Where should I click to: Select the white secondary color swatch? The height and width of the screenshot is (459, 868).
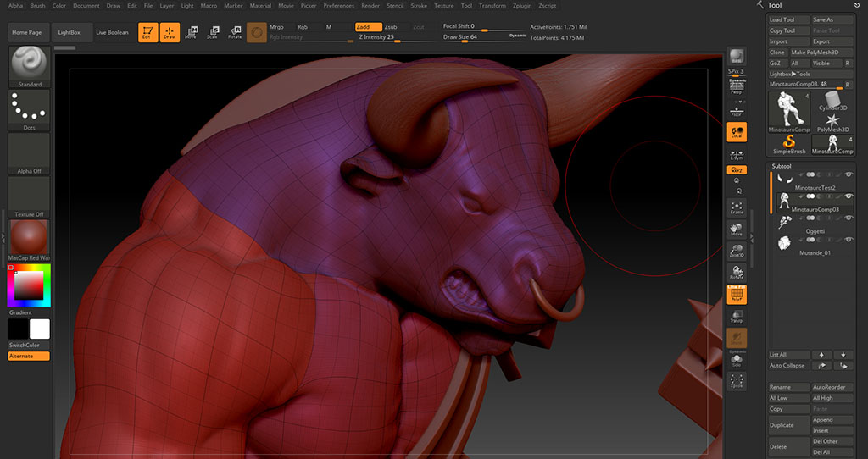point(40,329)
